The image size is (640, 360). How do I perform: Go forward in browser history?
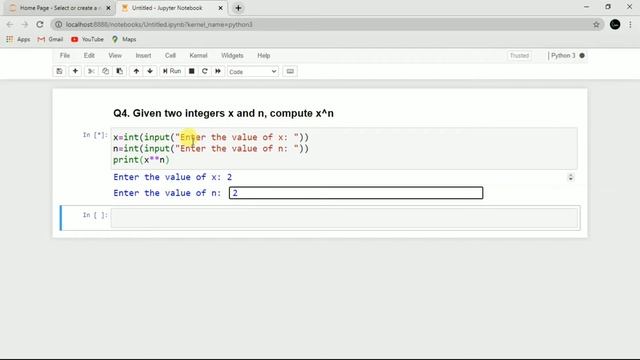coord(24,24)
